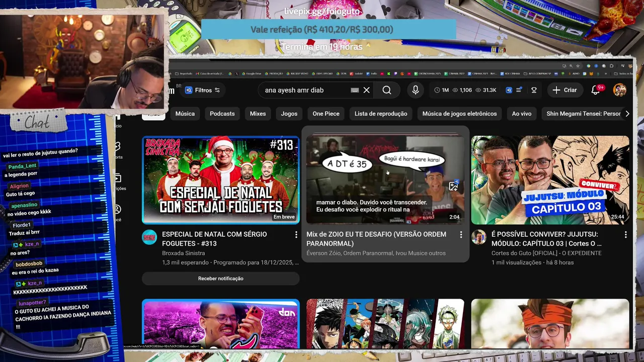
Task: Open options menu for Especial de Natal
Action: (296, 235)
